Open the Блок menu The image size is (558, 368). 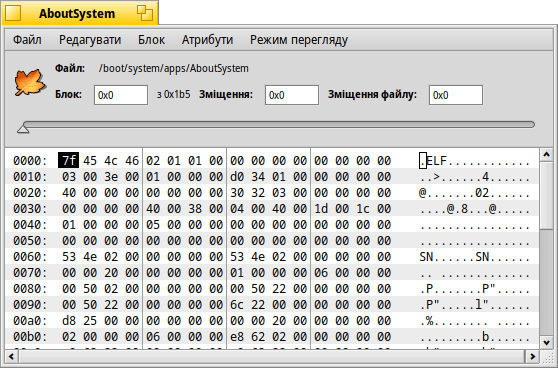pos(151,40)
